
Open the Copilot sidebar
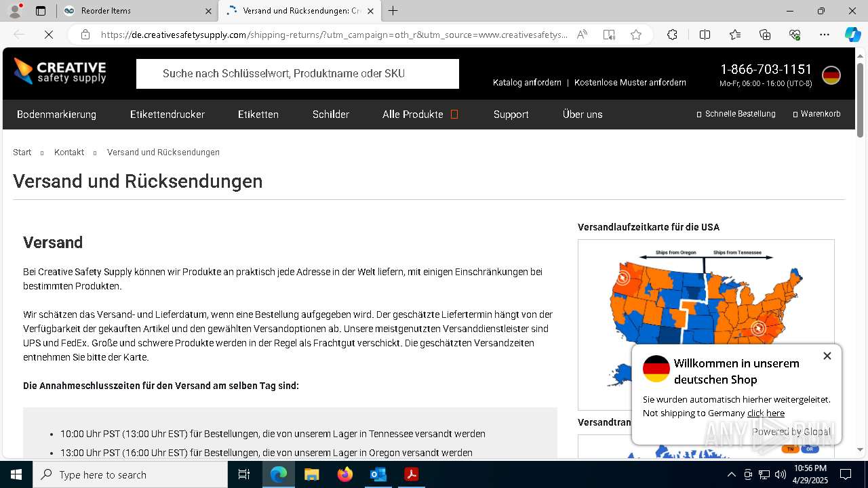[x=852, y=35]
